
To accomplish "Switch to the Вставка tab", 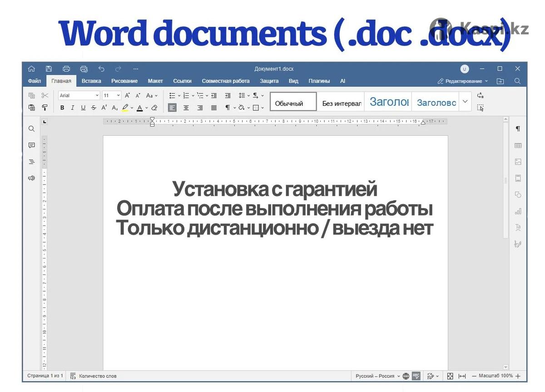I will point(91,81).
